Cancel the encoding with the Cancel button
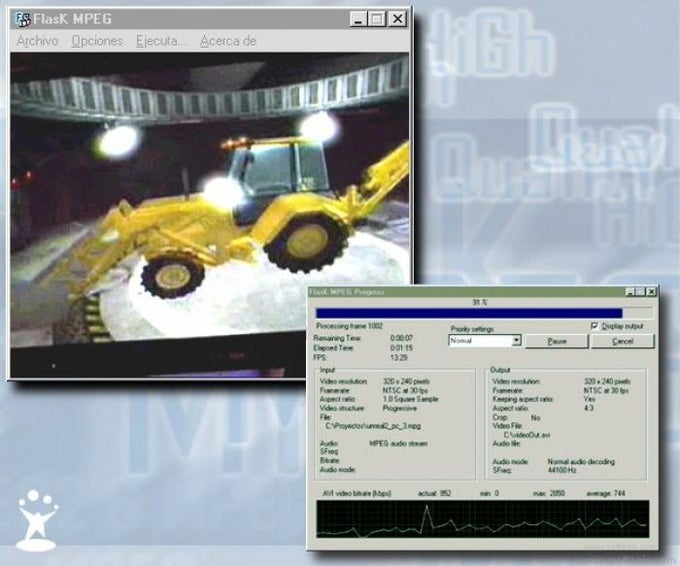Image resolution: width=680 pixels, height=566 pixels. tap(622, 341)
